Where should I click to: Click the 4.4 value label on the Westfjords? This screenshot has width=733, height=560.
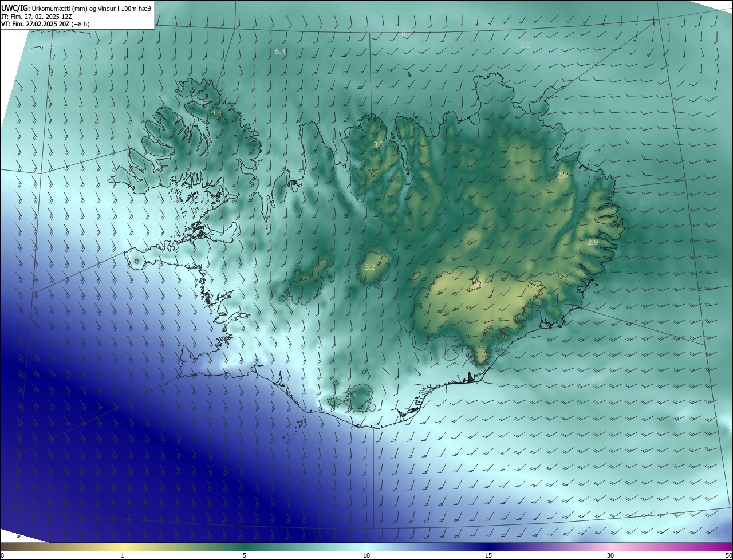216,113
